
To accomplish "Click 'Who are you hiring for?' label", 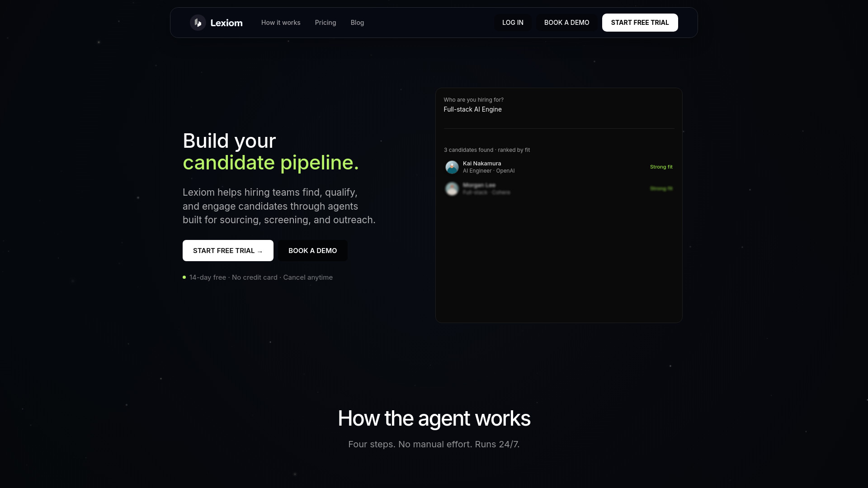I will pyautogui.click(x=473, y=100).
